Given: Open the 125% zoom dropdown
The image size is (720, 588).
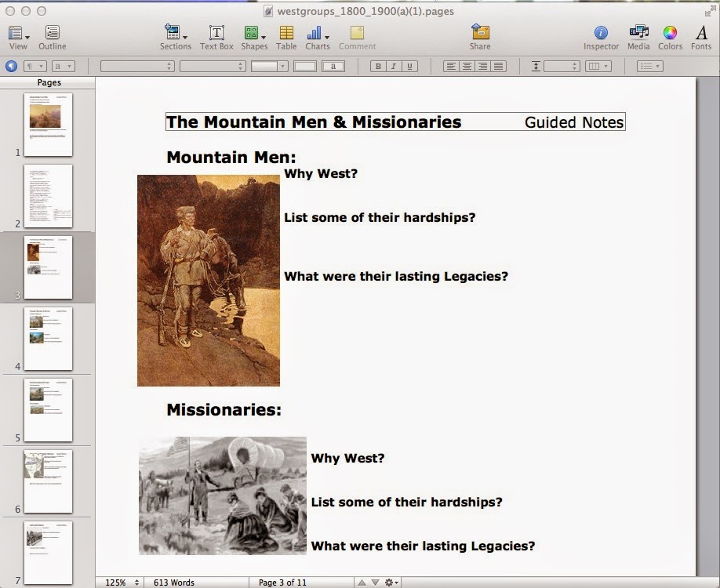Looking at the screenshot, I should pos(121,582).
